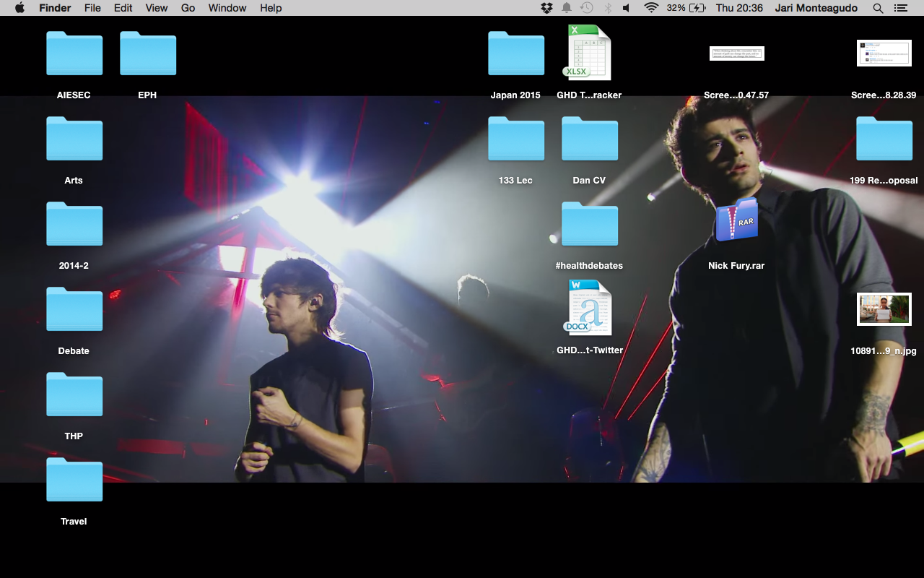Select the #healthdebates folder

[589, 225]
